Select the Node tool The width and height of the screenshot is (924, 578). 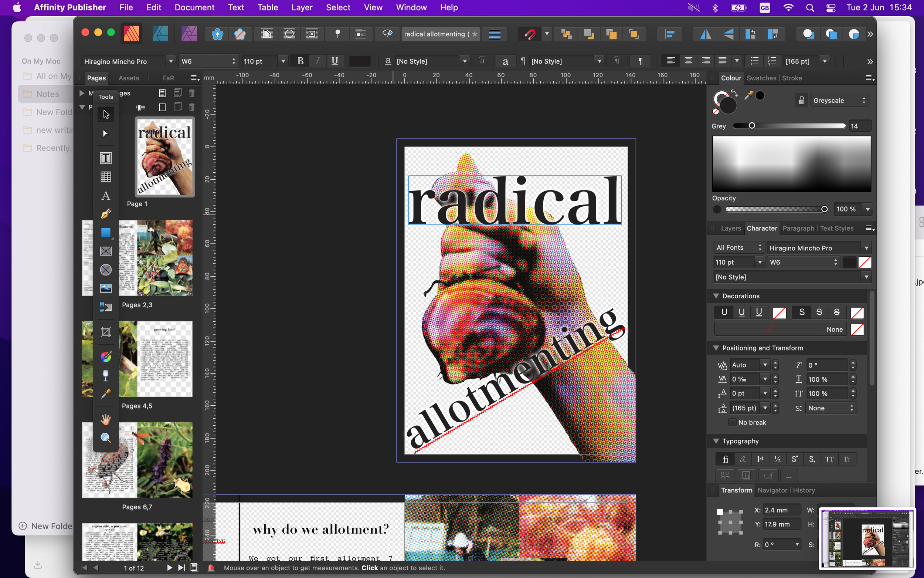pyautogui.click(x=106, y=133)
